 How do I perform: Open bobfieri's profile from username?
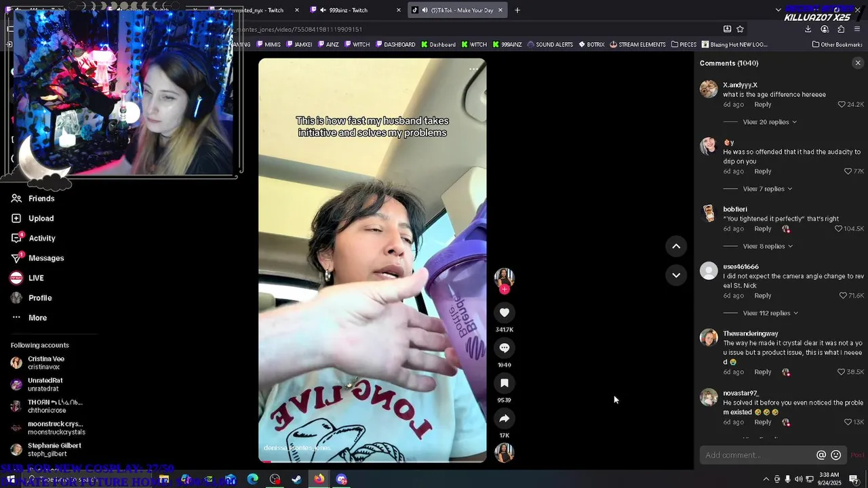click(x=735, y=209)
